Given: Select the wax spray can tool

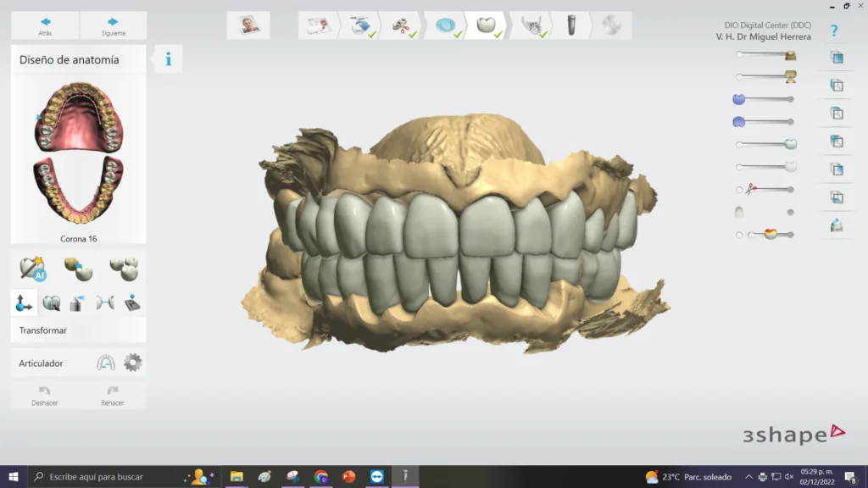Looking at the screenshot, I should [x=77, y=302].
